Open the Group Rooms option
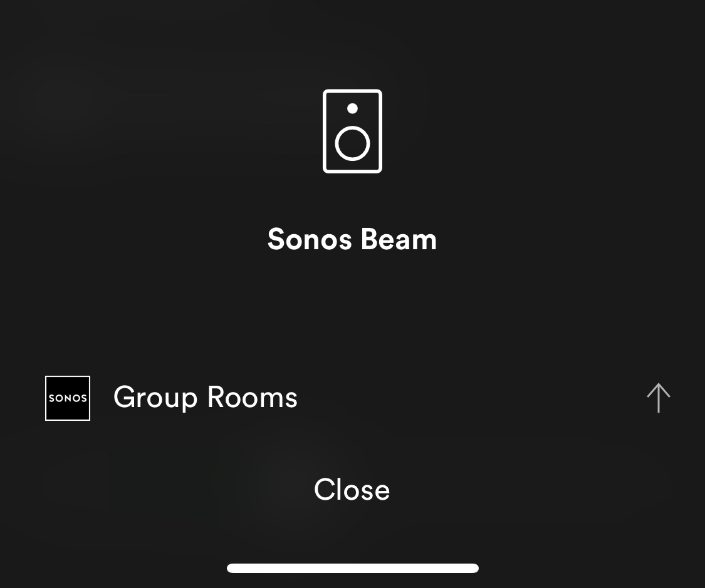 352,398
